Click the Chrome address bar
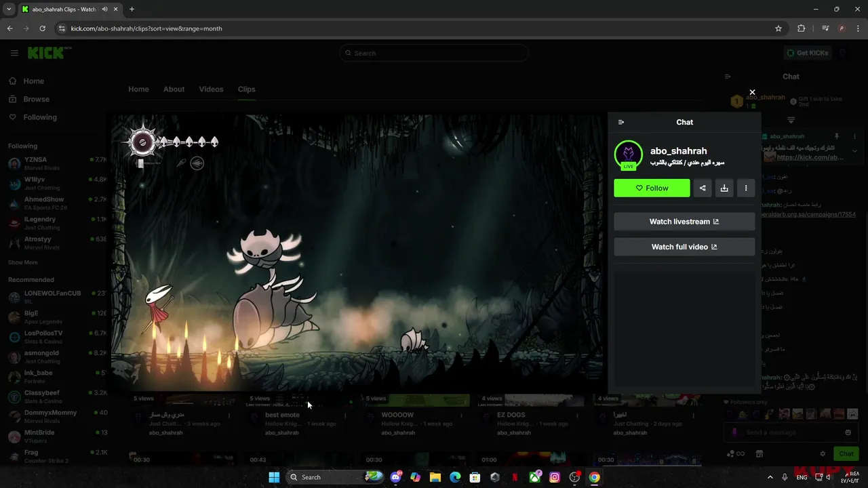Image resolution: width=868 pixels, height=488 pixels. point(420,28)
